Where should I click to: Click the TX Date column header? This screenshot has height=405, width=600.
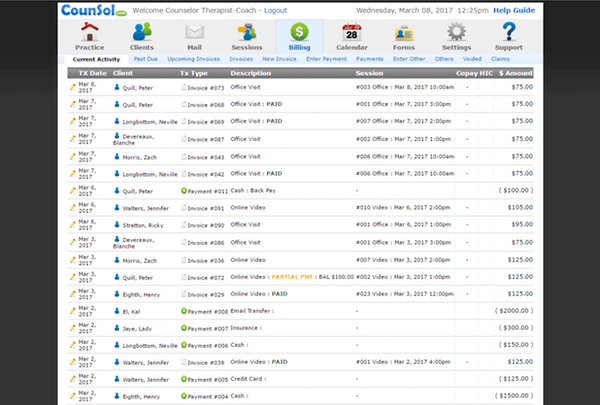coord(93,73)
